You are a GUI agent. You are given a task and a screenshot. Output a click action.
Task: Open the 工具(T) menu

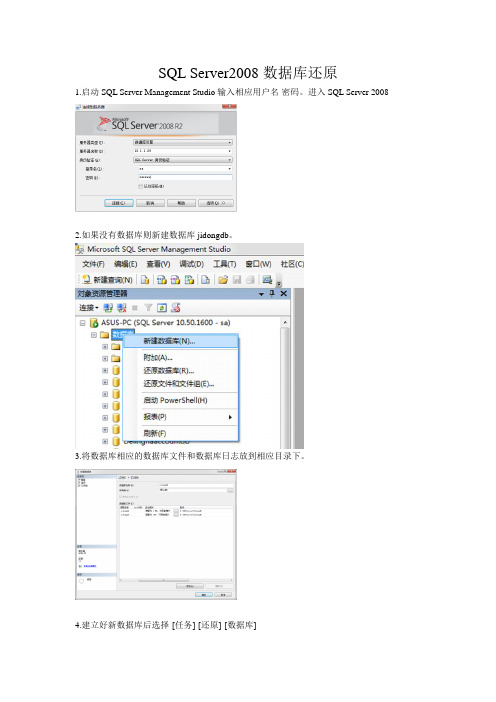(x=224, y=264)
